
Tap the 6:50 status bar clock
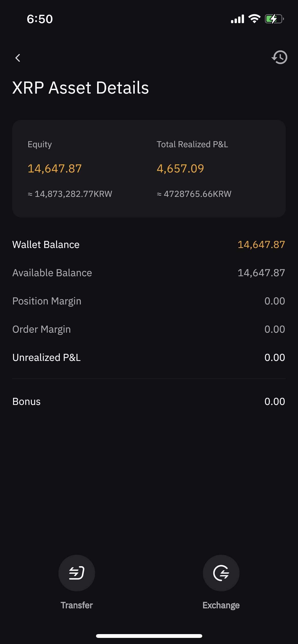pos(40,19)
